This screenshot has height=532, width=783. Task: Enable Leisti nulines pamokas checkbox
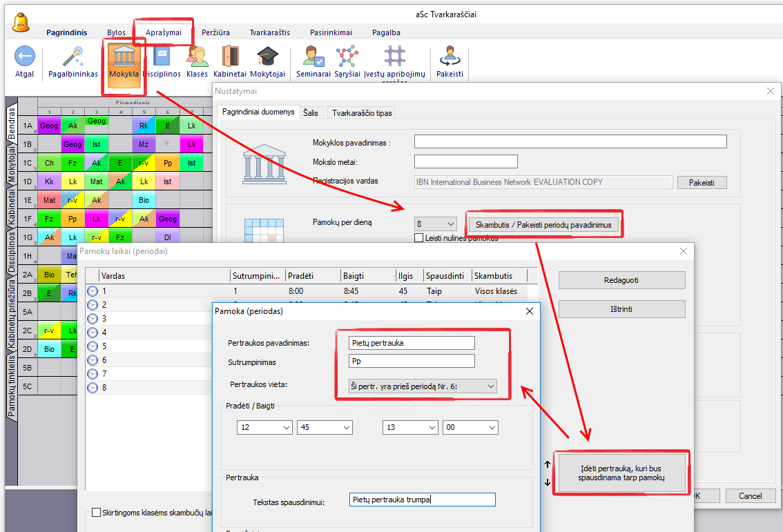click(x=418, y=238)
